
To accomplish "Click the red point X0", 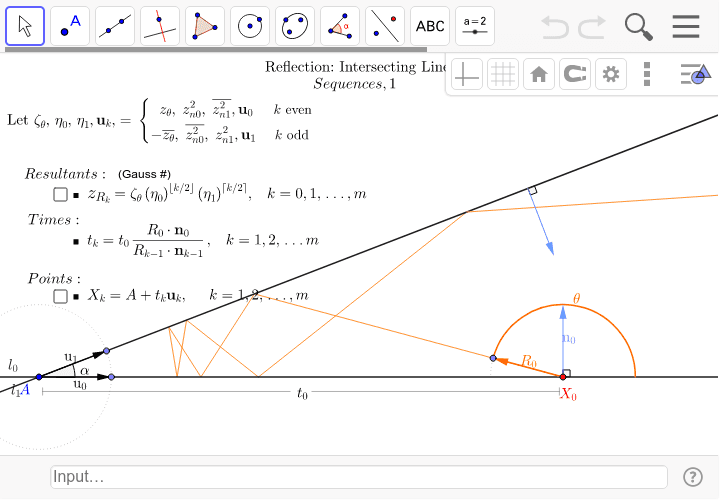I will [x=563, y=377].
